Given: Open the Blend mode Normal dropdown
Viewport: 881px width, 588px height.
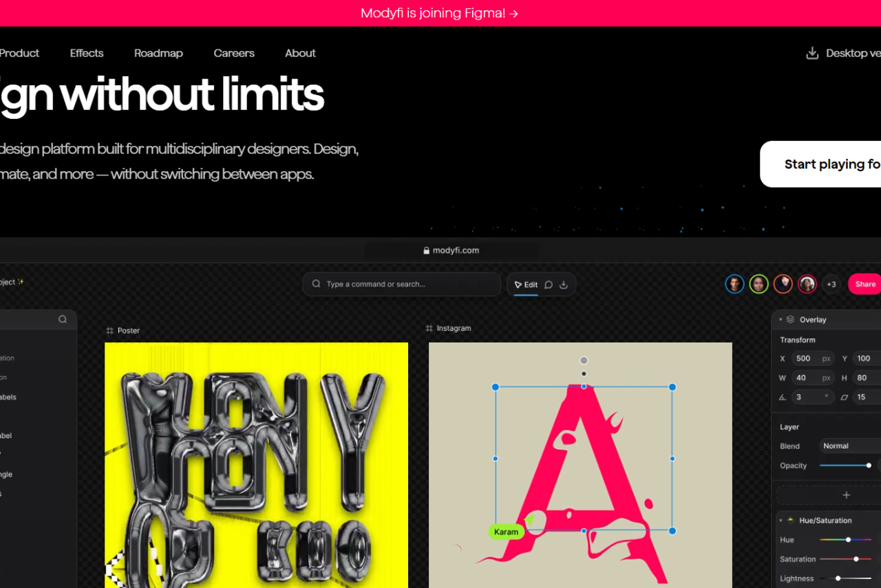Looking at the screenshot, I should tap(850, 446).
